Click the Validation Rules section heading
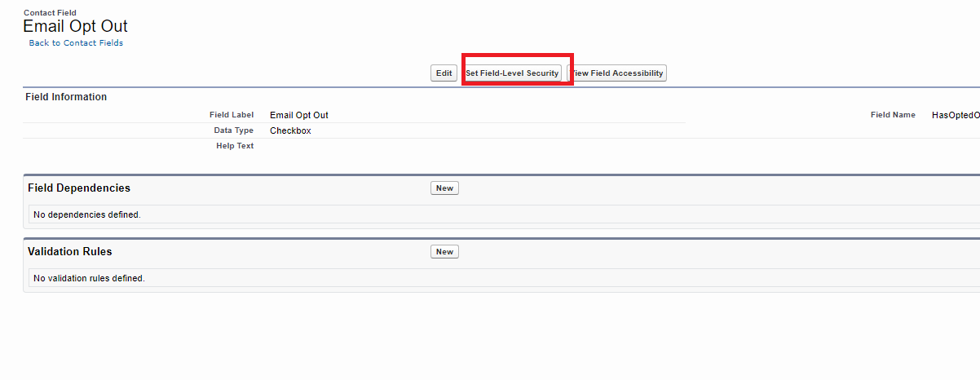 pos(70,252)
